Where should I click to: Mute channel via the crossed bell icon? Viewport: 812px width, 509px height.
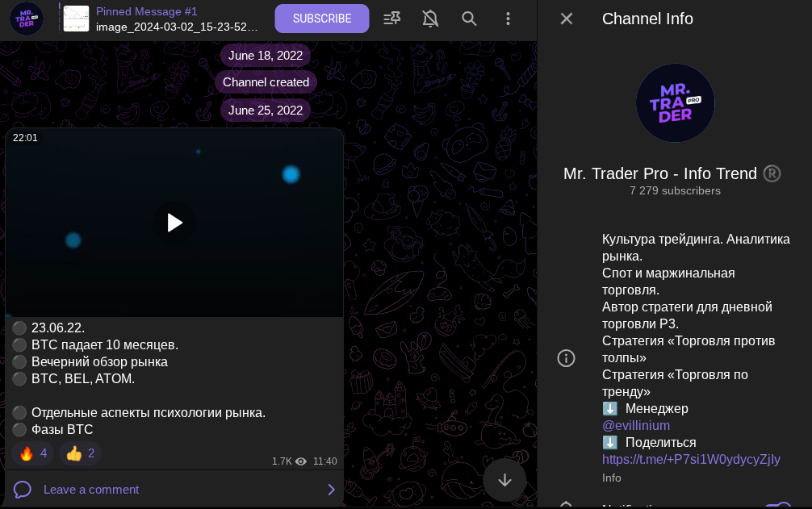(430, 19)
